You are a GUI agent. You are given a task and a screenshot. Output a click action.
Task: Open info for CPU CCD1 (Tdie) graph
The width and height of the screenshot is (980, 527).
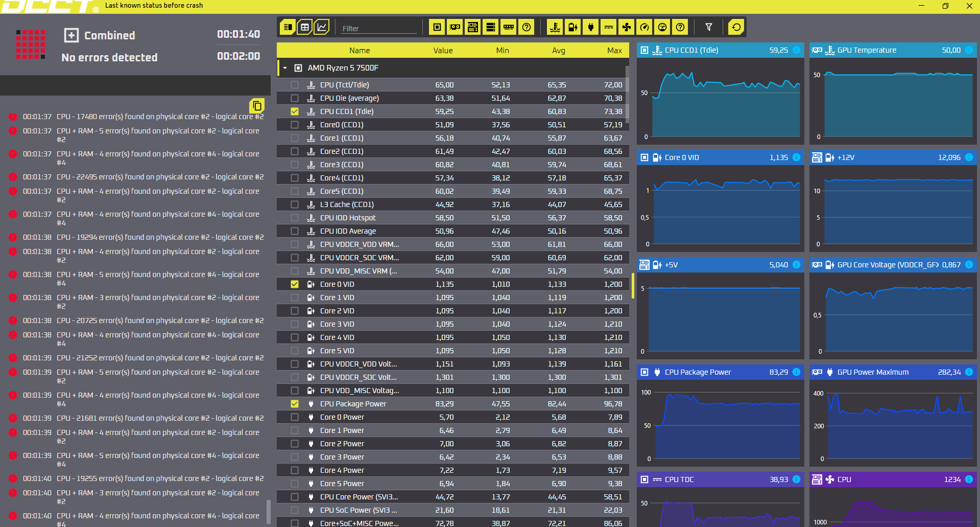pyautogui.click(x=796, y=50)
